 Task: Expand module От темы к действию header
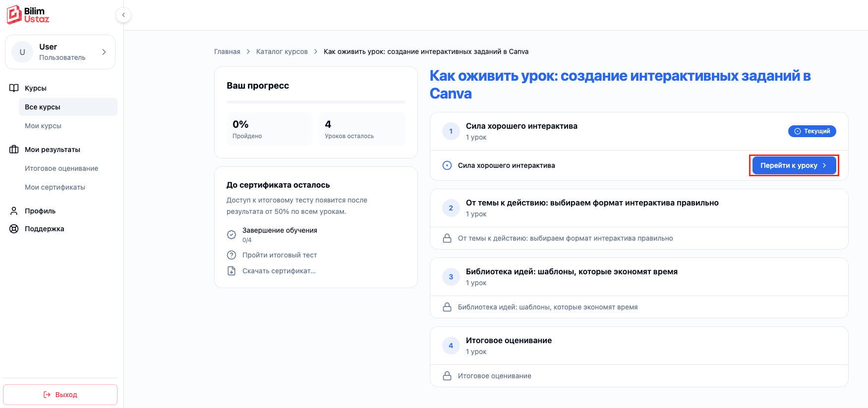(639, 208)
